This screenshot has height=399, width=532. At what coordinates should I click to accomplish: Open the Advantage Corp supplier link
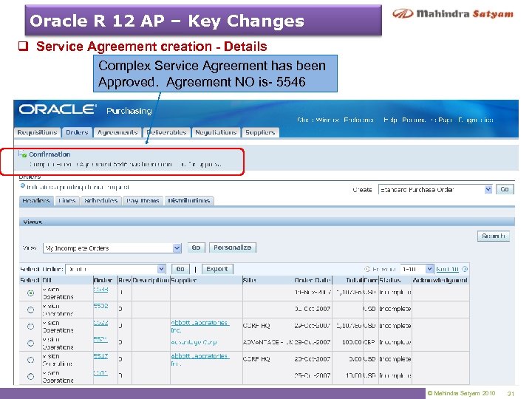[x=194, y=342]
